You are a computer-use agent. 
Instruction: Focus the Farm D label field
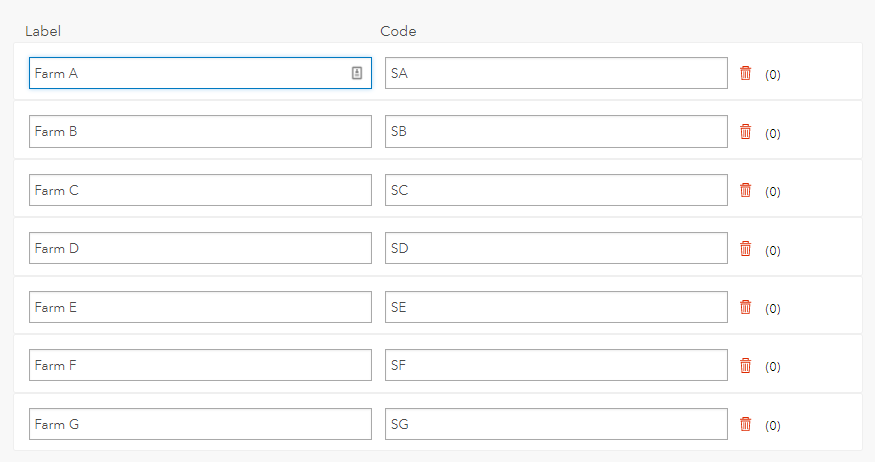coord(200,248)
